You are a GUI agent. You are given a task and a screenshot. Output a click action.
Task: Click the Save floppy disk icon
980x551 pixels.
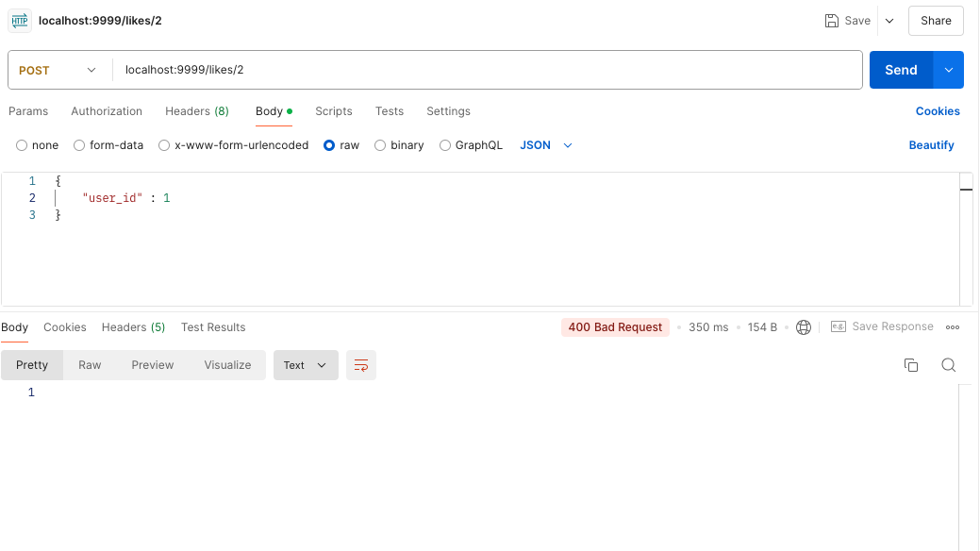point(831,21)
